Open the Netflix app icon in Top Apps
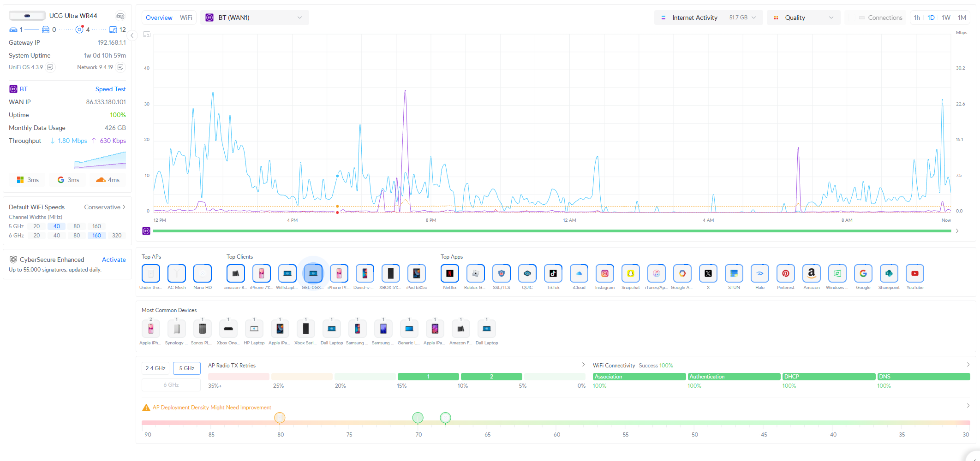Screen dimensions: 980x461 [x=449, y=274]
